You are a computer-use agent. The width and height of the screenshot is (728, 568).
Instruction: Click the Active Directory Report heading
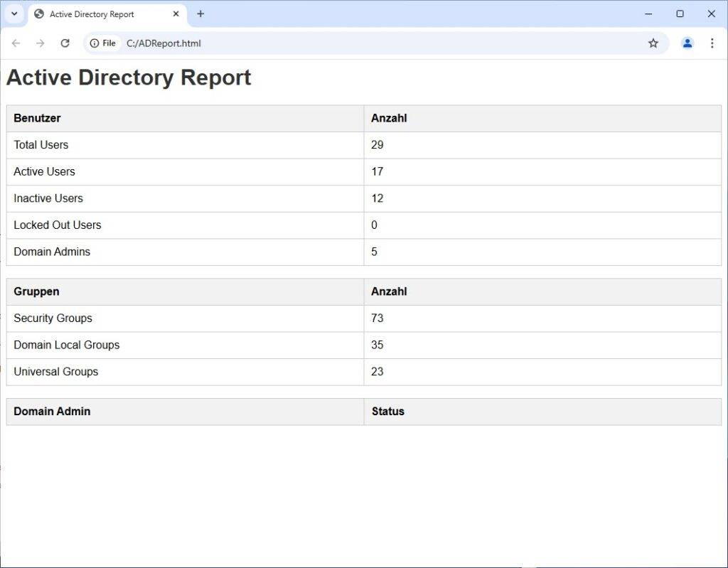pyautogui.click(x=128, y=78)
